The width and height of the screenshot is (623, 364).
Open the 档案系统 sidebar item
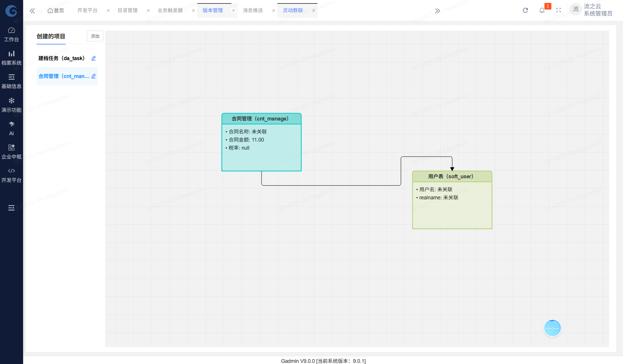pos(11,58)
